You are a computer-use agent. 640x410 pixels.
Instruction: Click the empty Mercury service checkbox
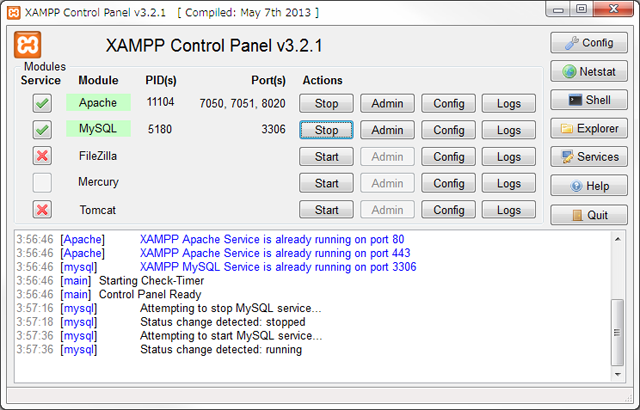coord(42,183)
